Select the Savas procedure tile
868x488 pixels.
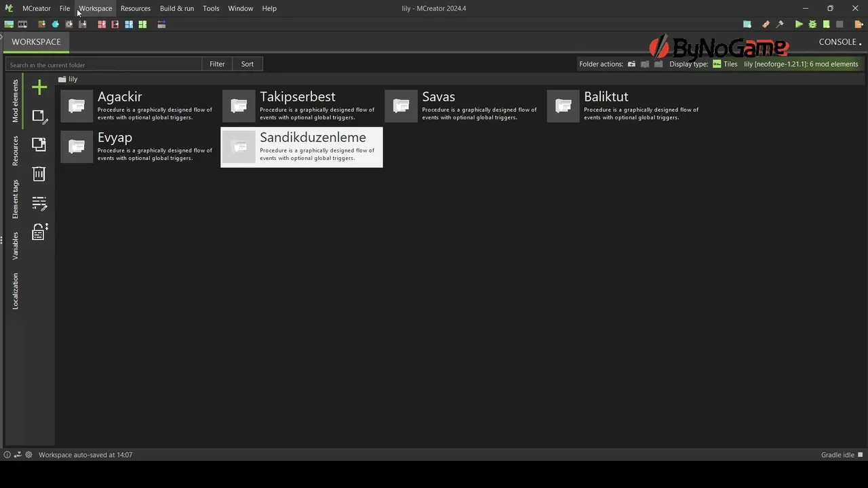pos(464,106)
